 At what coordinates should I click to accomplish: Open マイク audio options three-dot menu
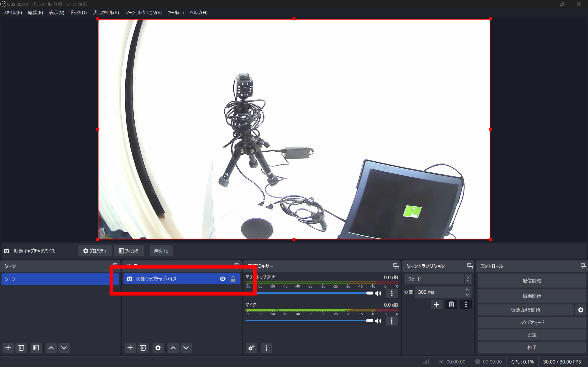(392, 321)
